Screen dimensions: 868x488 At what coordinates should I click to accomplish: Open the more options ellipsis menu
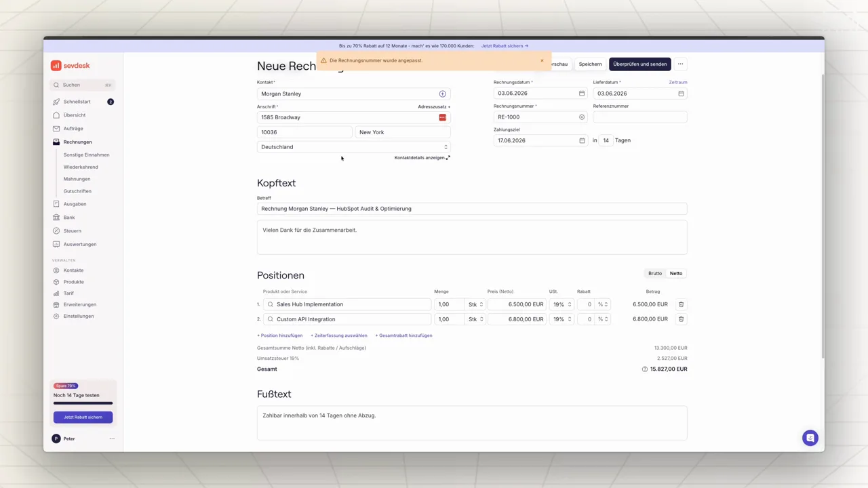coord(680,64)
